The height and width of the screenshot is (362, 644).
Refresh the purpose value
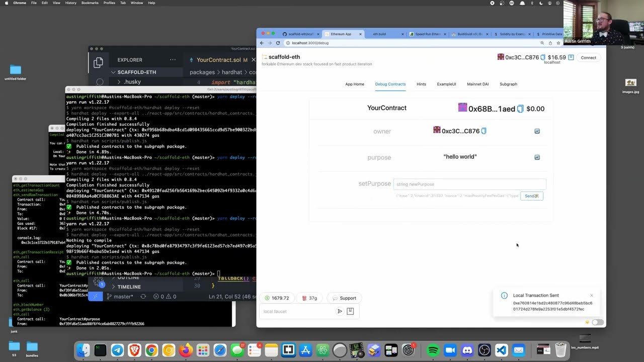pos(537,157)
